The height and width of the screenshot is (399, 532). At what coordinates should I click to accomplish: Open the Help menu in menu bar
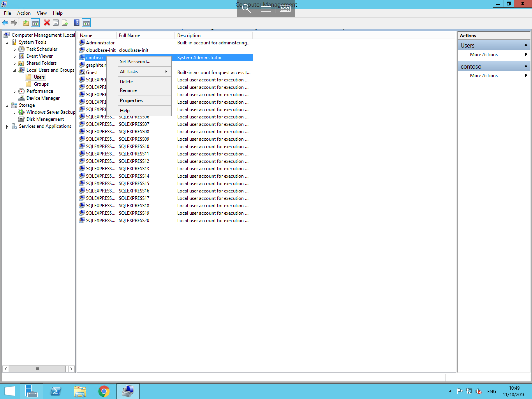pyautogui.click(x=58, y=13)
